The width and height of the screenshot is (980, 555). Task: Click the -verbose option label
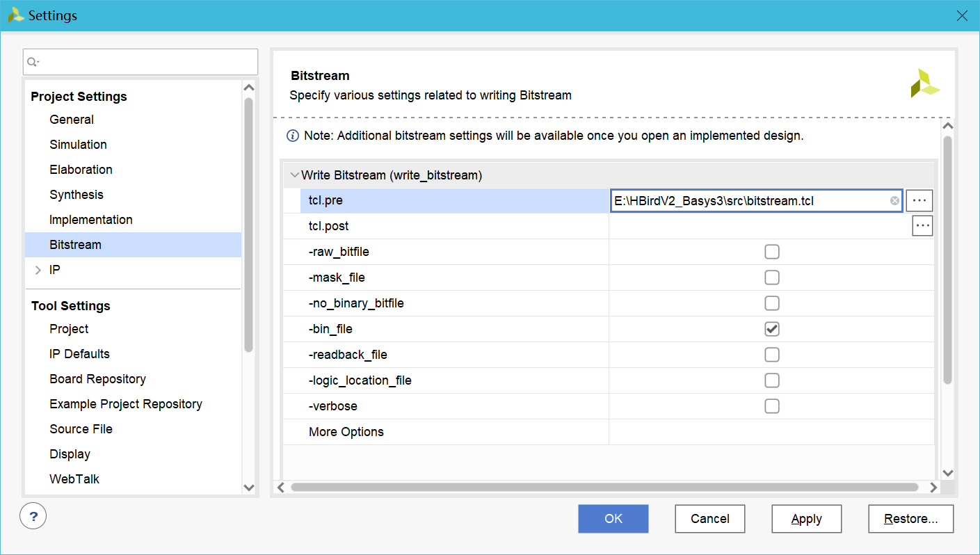[x=332, y=406]
